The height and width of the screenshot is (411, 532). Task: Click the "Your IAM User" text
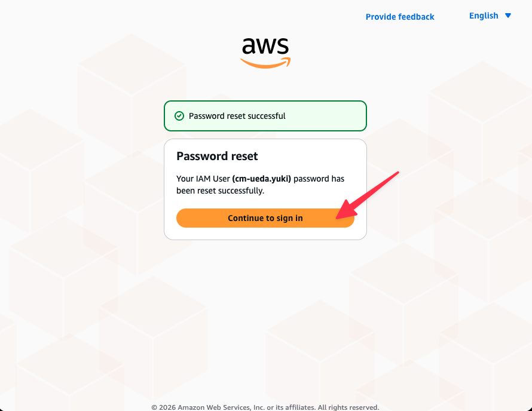tap(203, 179)
